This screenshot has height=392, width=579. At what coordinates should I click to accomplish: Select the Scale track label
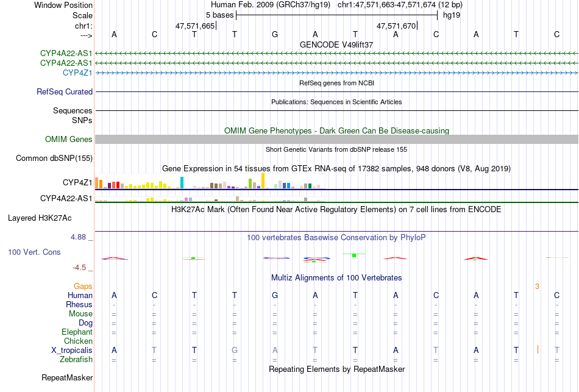click(x=82, y=15)
